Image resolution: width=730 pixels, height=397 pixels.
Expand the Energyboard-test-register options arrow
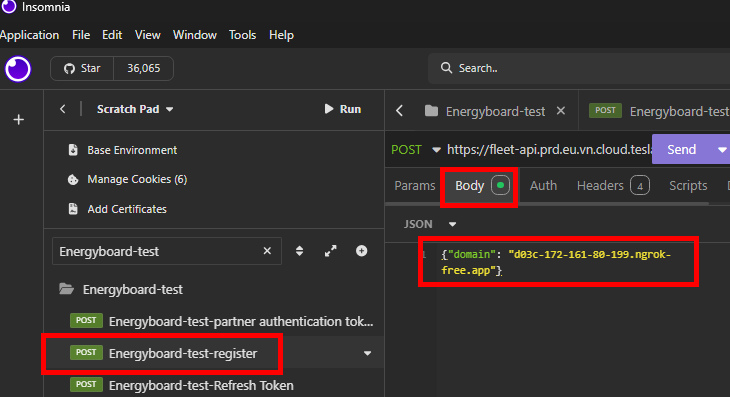[367, 353]
